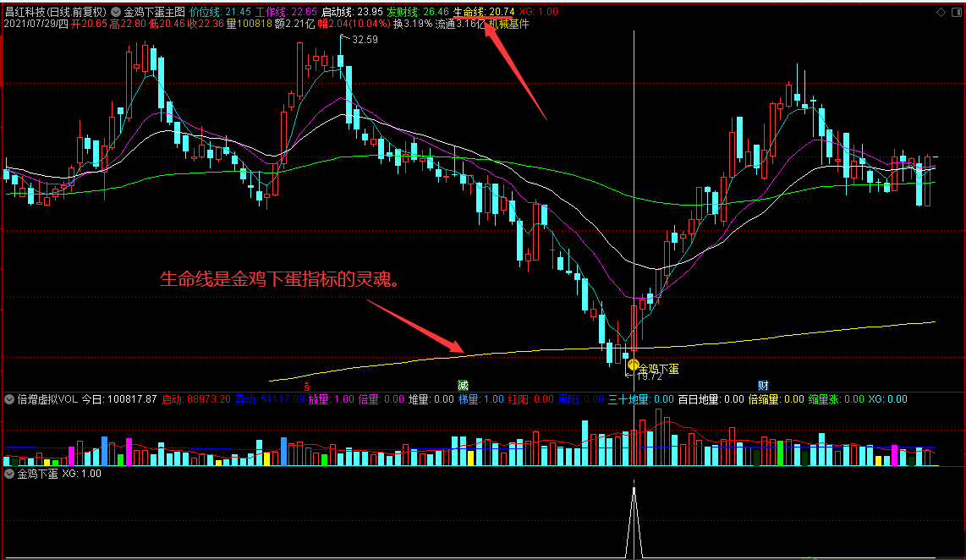Click the 放量: 1.00 label
This screenshot has height=560, width=966.
332,399
